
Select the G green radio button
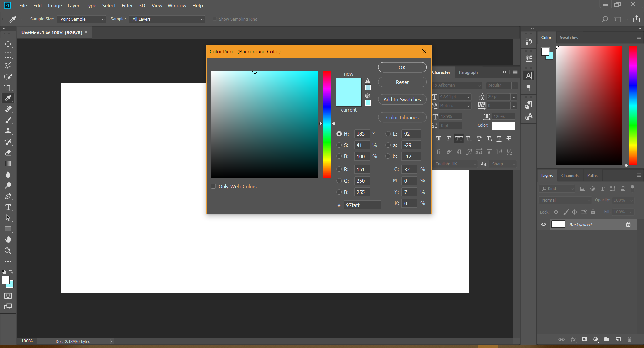[x=339, y=181]
